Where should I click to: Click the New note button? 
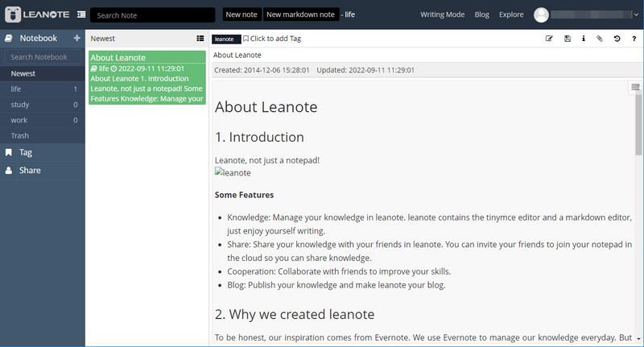tap(241, 14)
